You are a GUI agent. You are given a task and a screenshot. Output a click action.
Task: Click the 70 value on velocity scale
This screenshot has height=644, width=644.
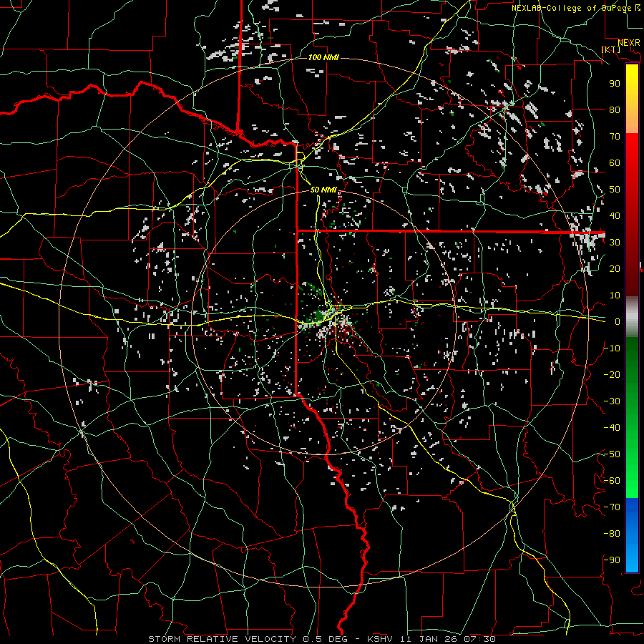[x=615, y=137]
